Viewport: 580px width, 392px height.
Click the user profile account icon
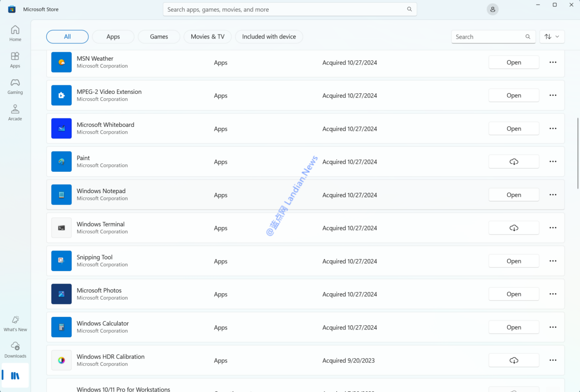tap(493, 10)
